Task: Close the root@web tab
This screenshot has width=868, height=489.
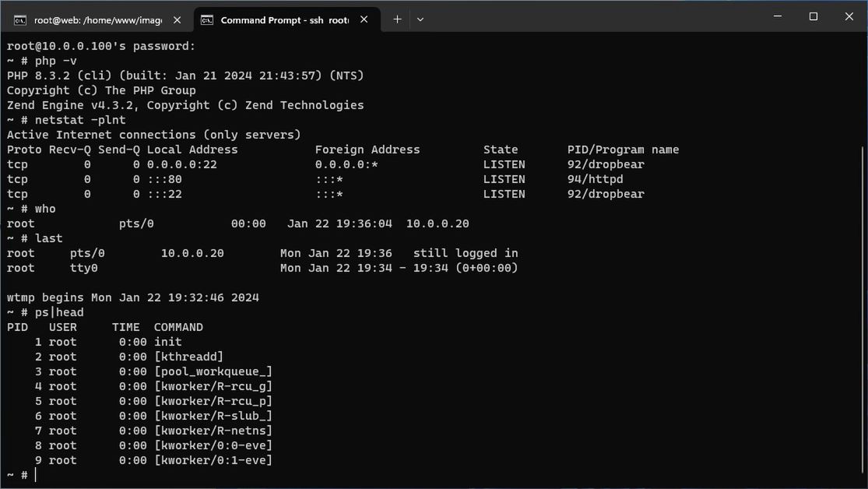Action: [x=177, y=20]
